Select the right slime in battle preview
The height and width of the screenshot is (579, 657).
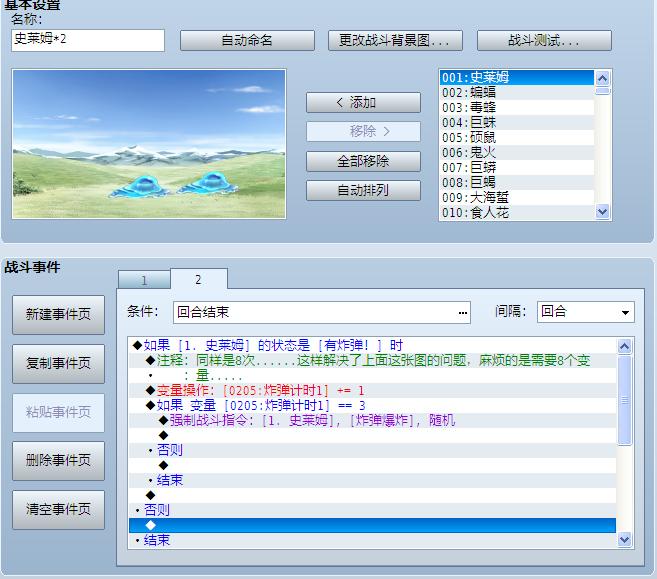(208, 183)
